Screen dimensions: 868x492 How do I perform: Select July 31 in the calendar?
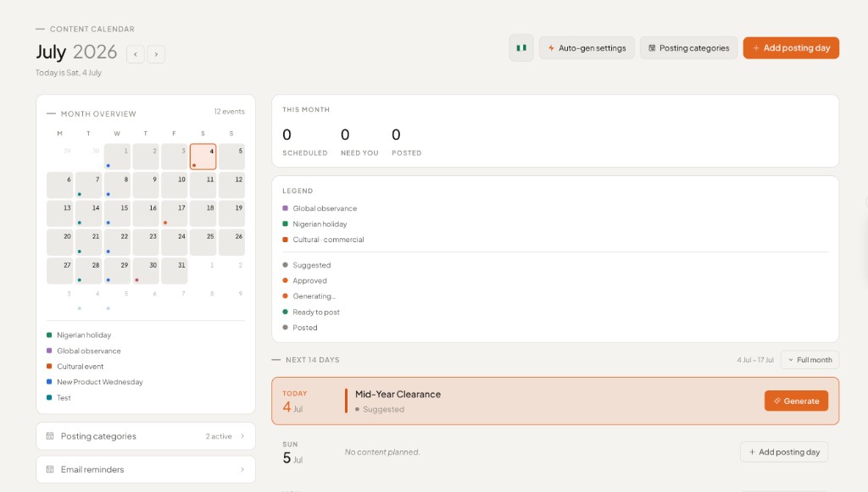click(x=175, y=271)
